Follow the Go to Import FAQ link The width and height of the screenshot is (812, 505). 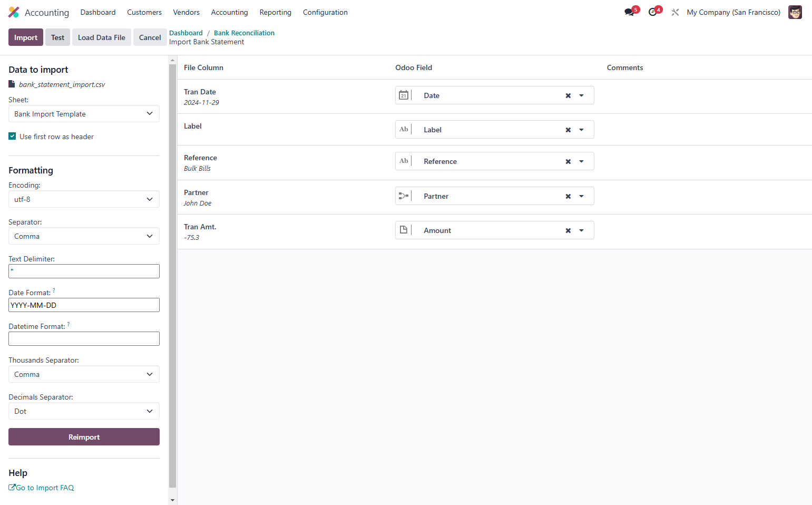[41, 488]
